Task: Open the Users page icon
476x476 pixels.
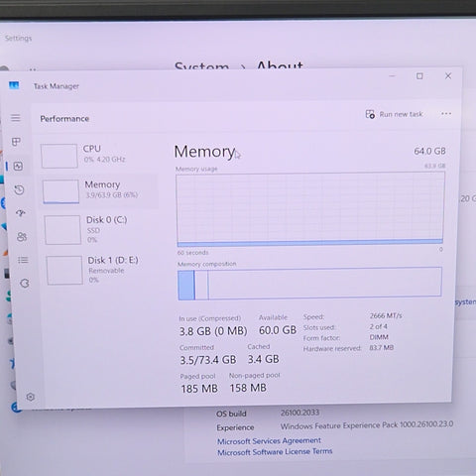Action: click(x=22, y=237)
